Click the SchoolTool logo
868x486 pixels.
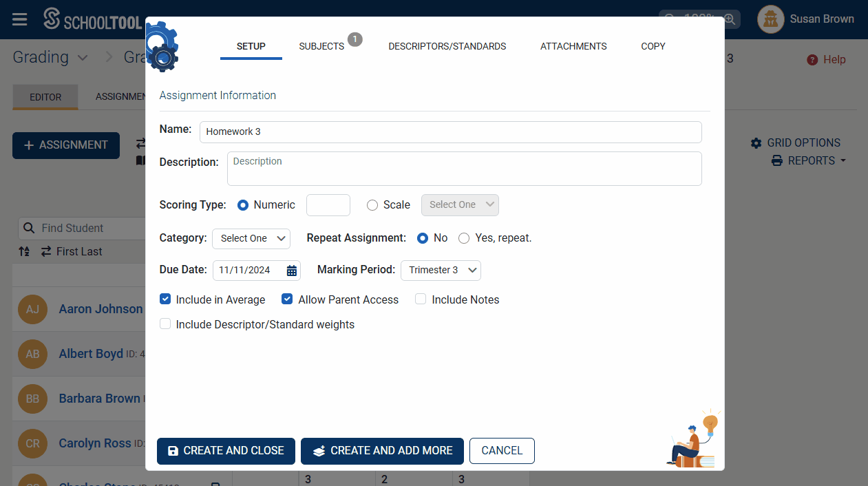click(x=92, y=19)
